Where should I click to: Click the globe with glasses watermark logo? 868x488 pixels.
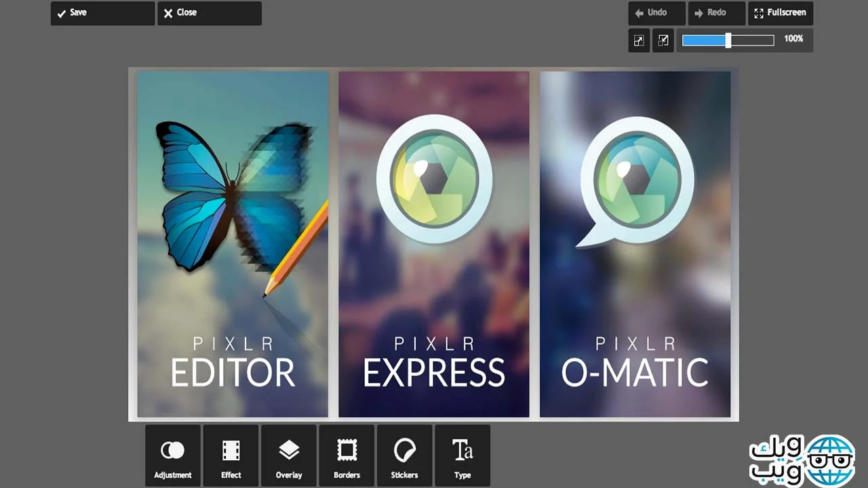829,460
